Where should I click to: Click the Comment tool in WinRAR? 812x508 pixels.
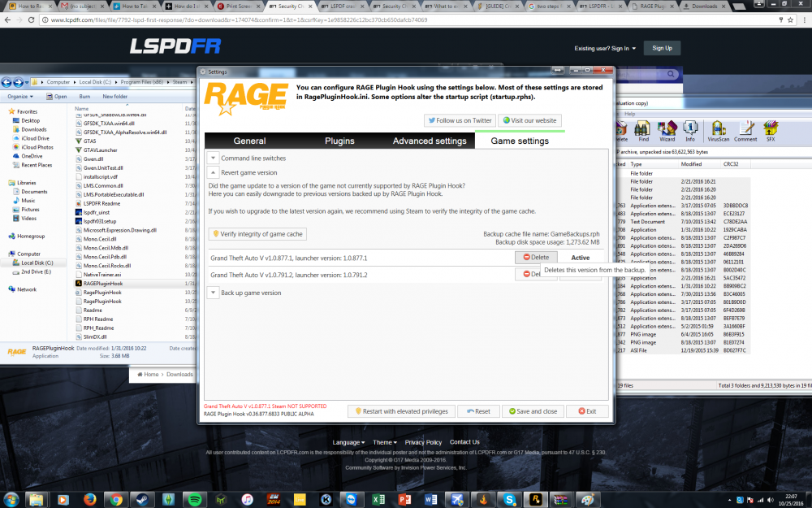pos(745,131)
